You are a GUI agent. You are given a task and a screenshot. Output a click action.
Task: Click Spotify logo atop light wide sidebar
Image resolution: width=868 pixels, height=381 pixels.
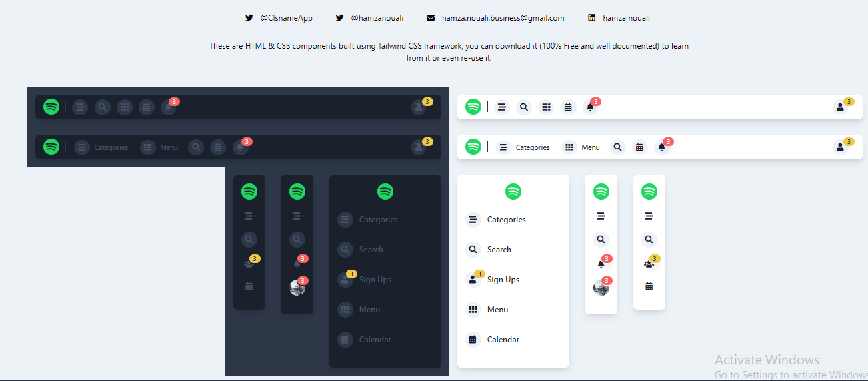pyautogui.click(x=513, y=192)
